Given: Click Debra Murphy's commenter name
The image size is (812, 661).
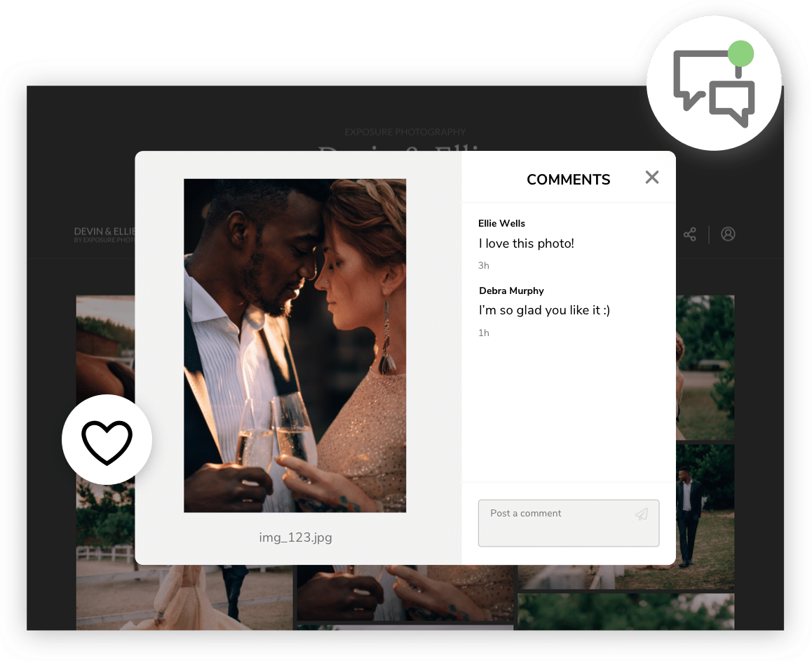Looking at the screenshot, I should click(x=511, y=291).
